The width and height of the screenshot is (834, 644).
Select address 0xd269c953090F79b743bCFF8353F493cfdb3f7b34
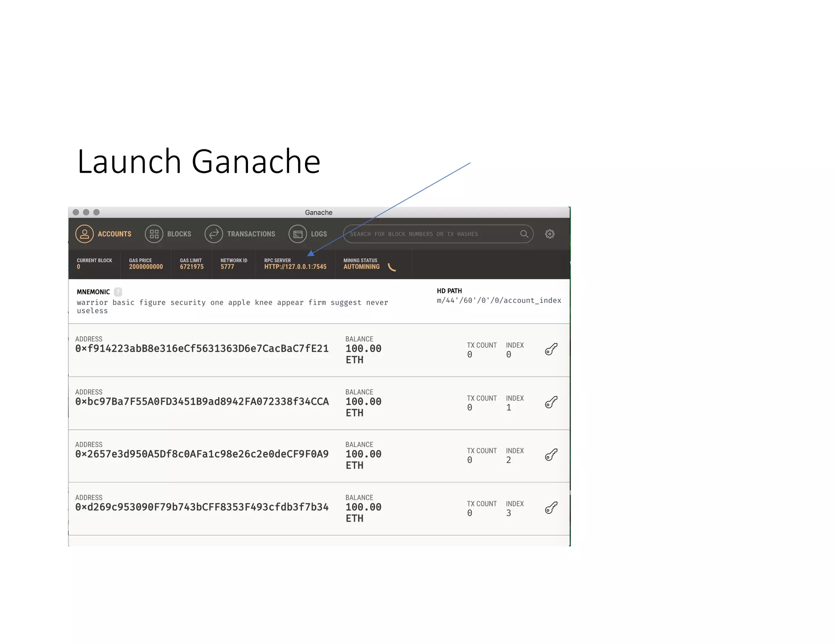click(x=202, y=507)
